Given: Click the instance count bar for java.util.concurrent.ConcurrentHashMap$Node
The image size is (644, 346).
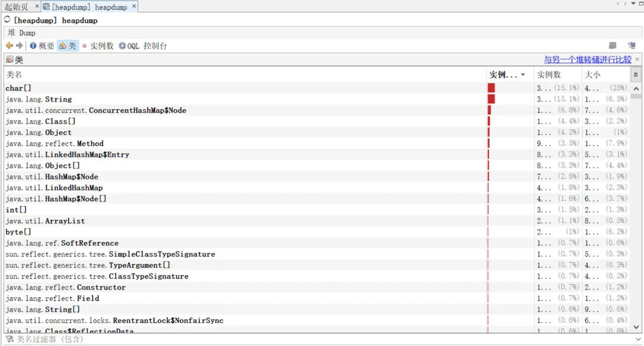Looking at the screenshot, I should click(x=489, y=110).
